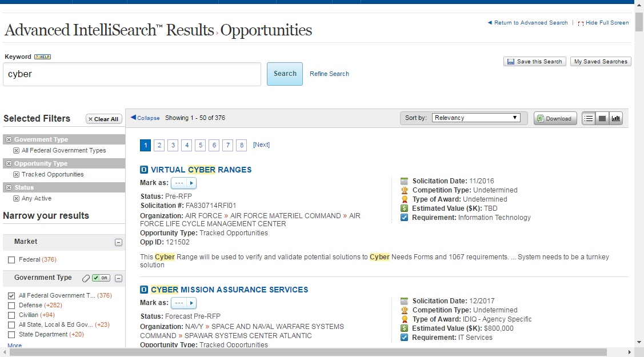Download results via the Excel icon
The width and height of the screenshot is (644, 357).
pyautogui.click(x=555, y=118)
